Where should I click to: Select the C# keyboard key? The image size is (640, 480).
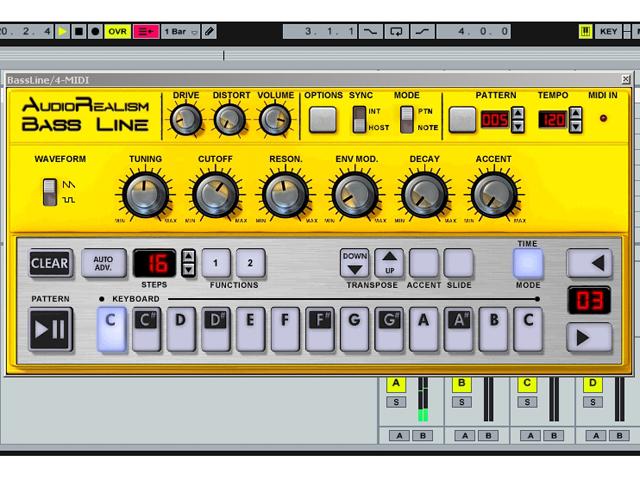point(146,329)
